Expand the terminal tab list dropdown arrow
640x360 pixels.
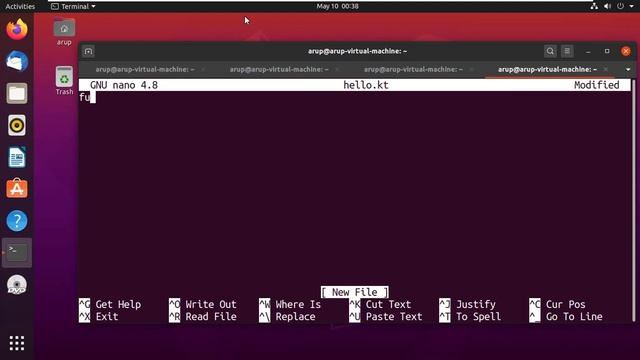coord(628,69)
